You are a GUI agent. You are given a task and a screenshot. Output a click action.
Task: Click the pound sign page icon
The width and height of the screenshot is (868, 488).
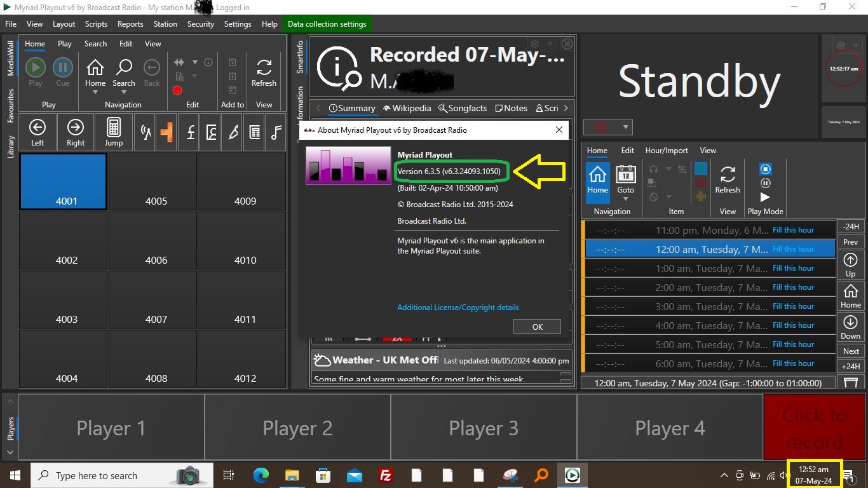(189, 132)
